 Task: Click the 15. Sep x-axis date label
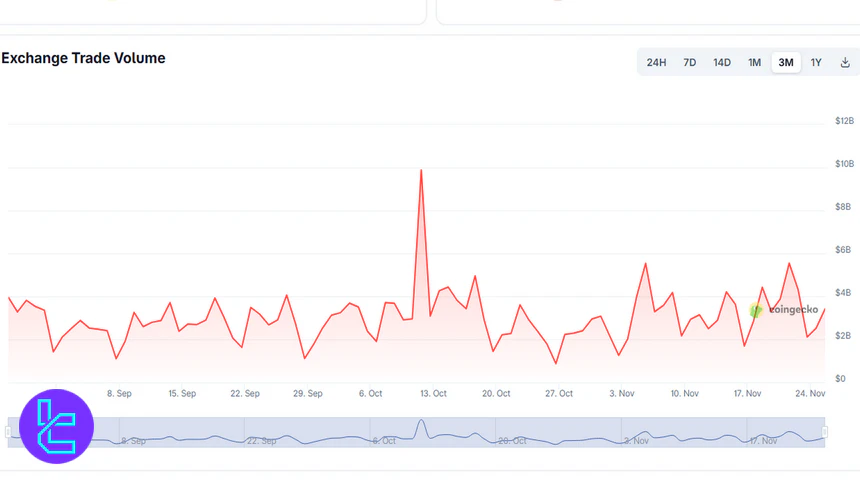(182, 393)
